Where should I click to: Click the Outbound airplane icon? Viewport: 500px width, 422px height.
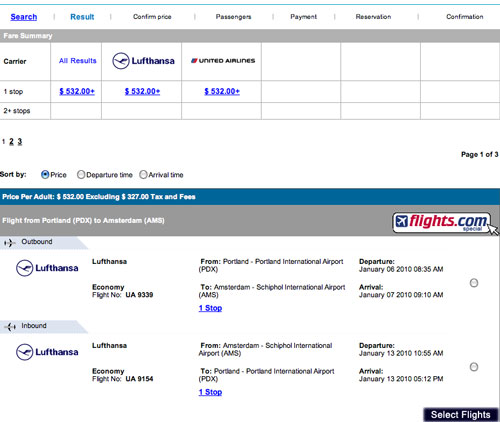(x=10, y=243)
